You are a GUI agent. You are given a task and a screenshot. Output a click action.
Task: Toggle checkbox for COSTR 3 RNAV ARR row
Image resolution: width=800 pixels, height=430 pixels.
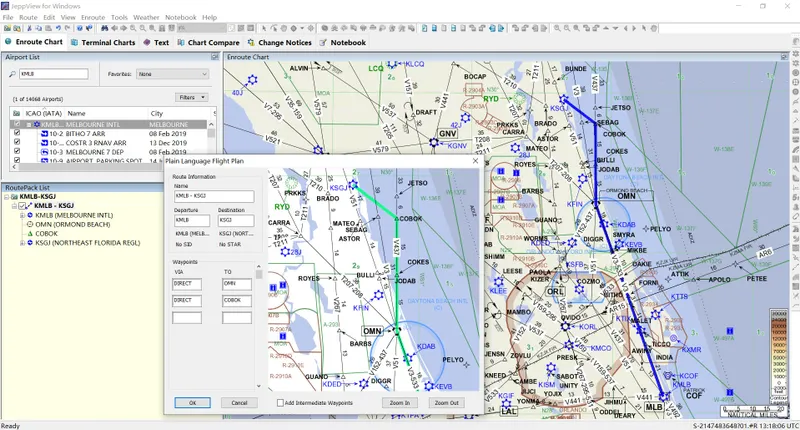[17, 142]
